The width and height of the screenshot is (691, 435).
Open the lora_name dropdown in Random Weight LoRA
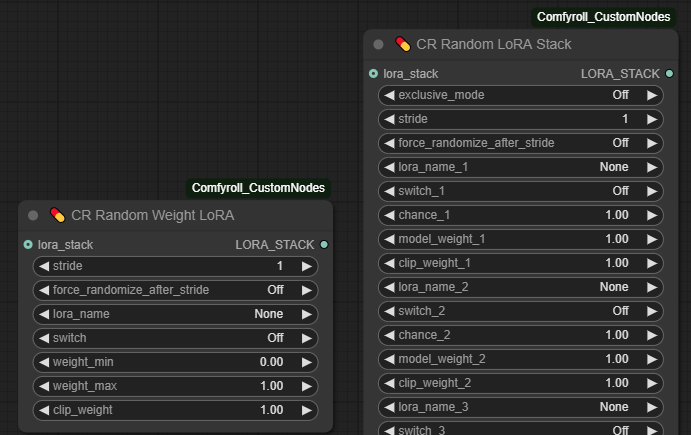click(175, 314)
